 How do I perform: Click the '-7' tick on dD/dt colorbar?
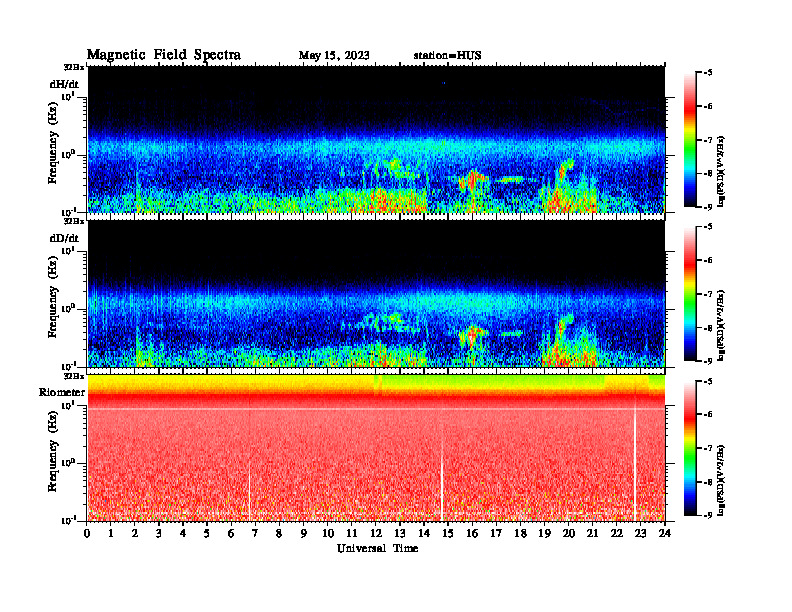pyautogui.click(x=708, y=293)
